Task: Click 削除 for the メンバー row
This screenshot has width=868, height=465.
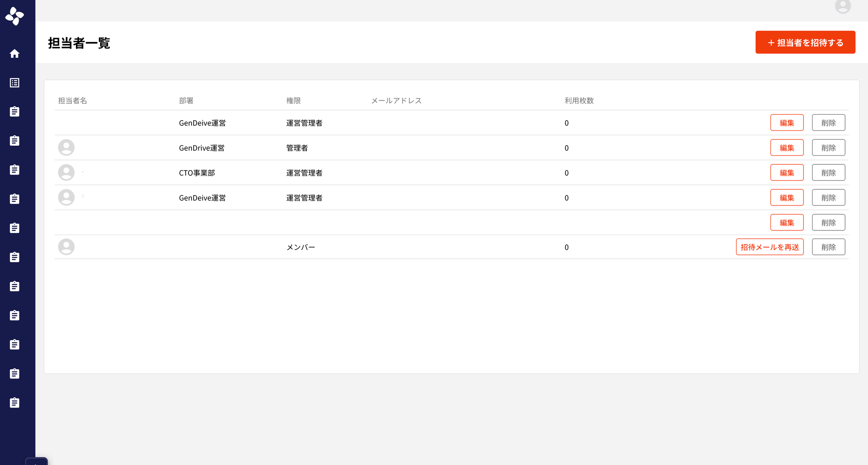Action: (x=828, y=247)
